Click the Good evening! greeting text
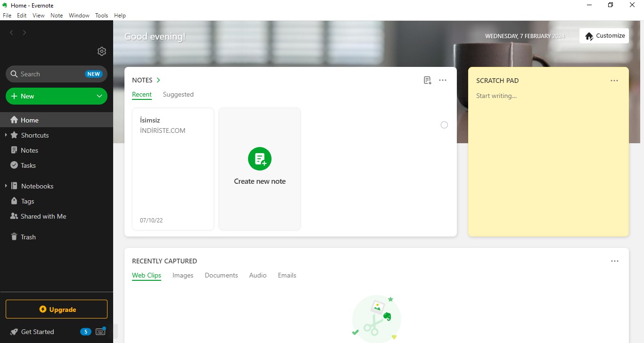 [155, 36]
